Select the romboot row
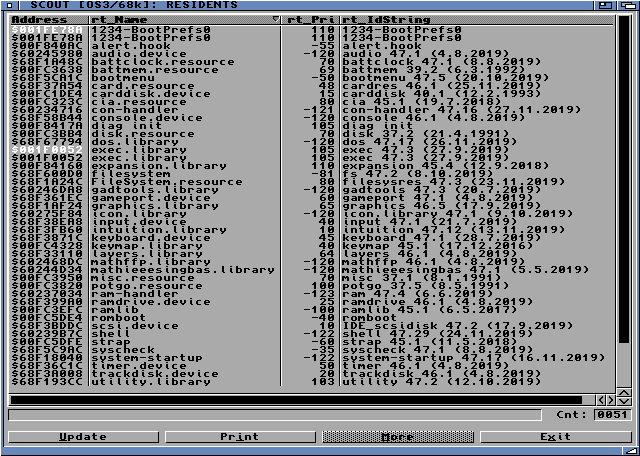This screenshot has height=456, width=640. point(311,318)
